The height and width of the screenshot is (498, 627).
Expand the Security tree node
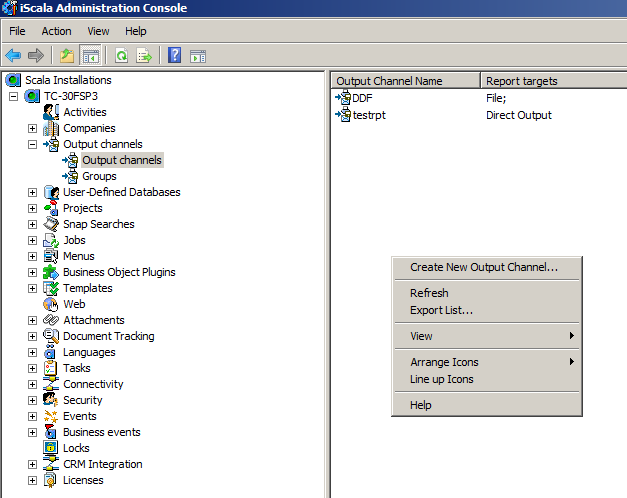click(32, 400)
